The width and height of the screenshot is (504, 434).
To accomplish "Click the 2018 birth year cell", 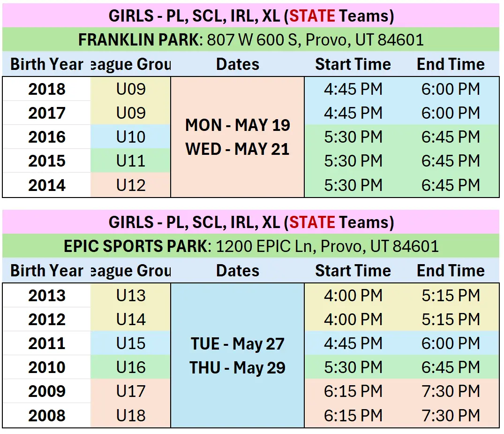I will tap(46, 89).
